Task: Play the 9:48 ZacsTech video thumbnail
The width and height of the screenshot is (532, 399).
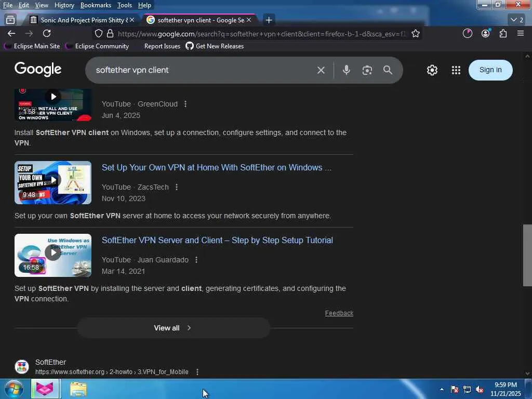Action: [x=53, y=182]
